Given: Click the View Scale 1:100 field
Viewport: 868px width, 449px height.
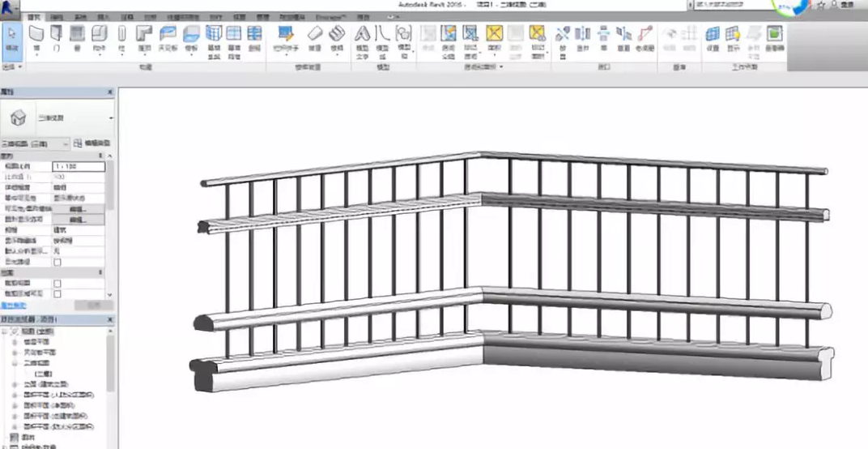Looking at the screenshot, I should click(78, 166).
